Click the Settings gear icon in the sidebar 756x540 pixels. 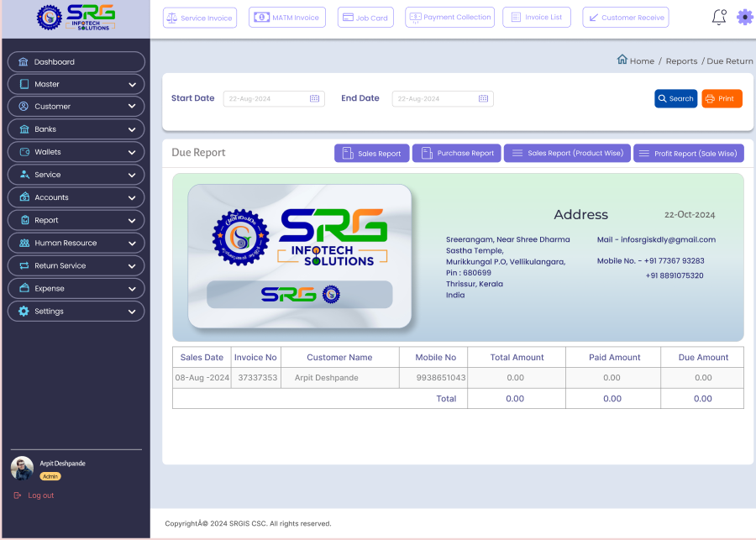[x=24, y=311]
